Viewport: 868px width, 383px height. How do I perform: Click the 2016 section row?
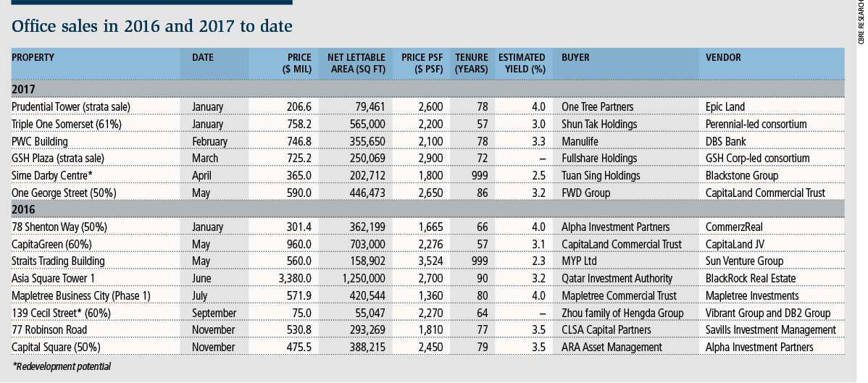click(427, 209)
